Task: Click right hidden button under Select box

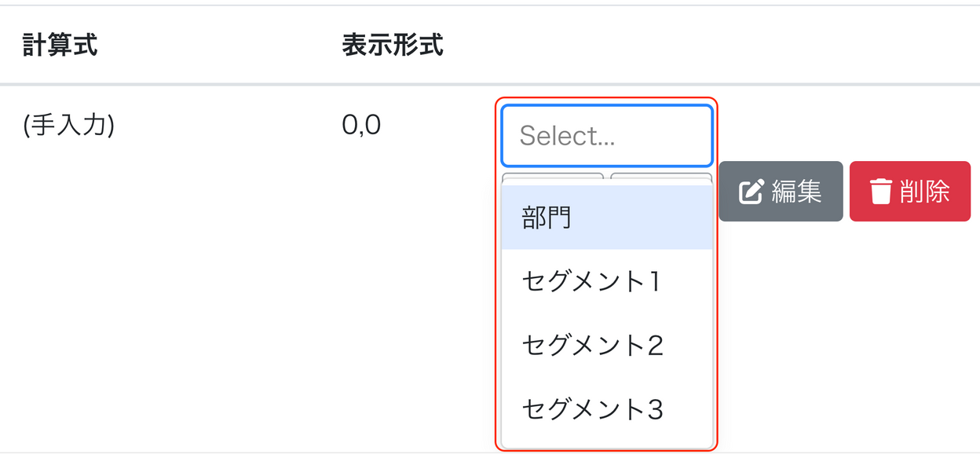Action: tap(661, 178)
